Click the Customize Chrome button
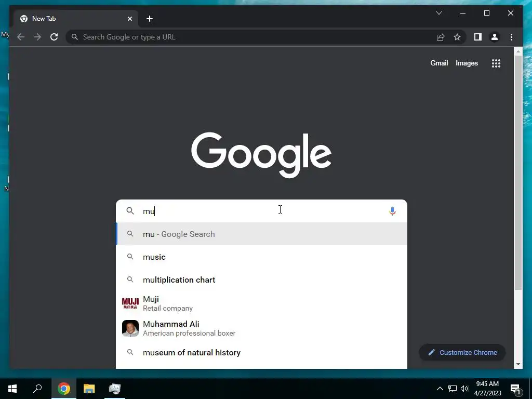 tap(462, 353)
